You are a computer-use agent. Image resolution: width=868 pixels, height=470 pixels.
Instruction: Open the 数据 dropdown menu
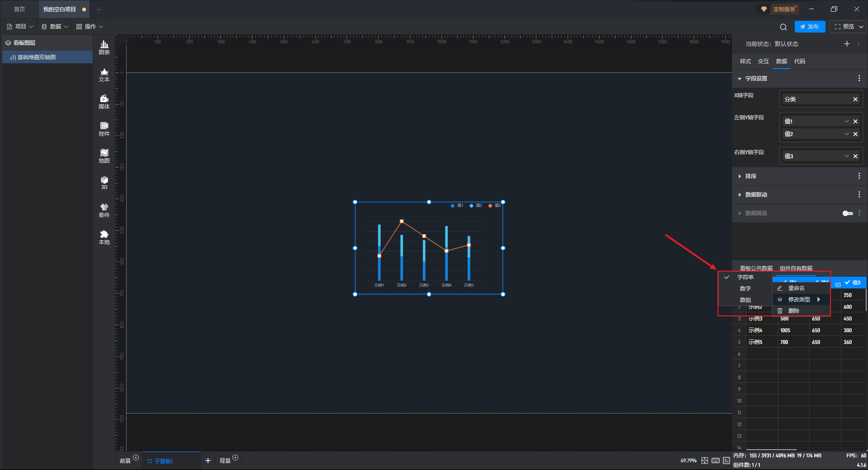click(x=55, y=27)
